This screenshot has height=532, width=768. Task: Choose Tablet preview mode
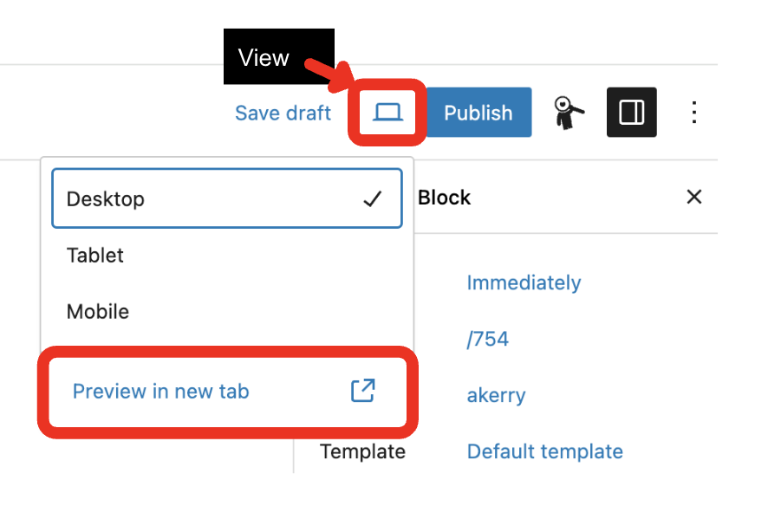click(x=95, y=256)
